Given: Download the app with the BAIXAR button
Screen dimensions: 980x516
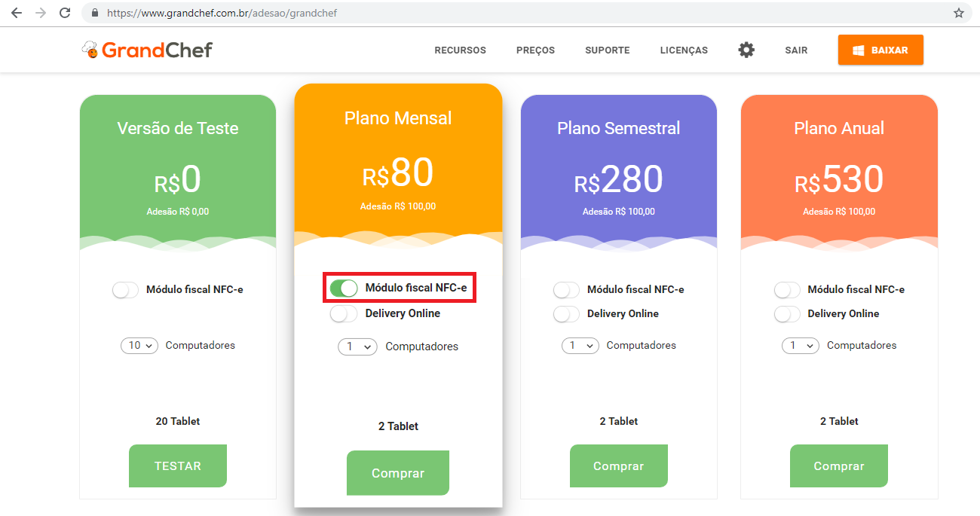Looking at the screenshot, I should pos(880,50).
